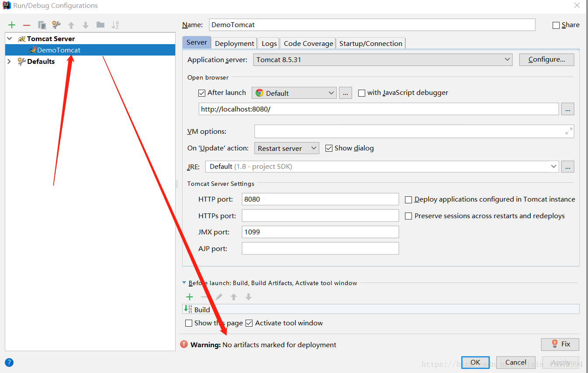Viewport: 588px width, 373px height.
Task: Click the Name input field
Action: coord(372,25)
